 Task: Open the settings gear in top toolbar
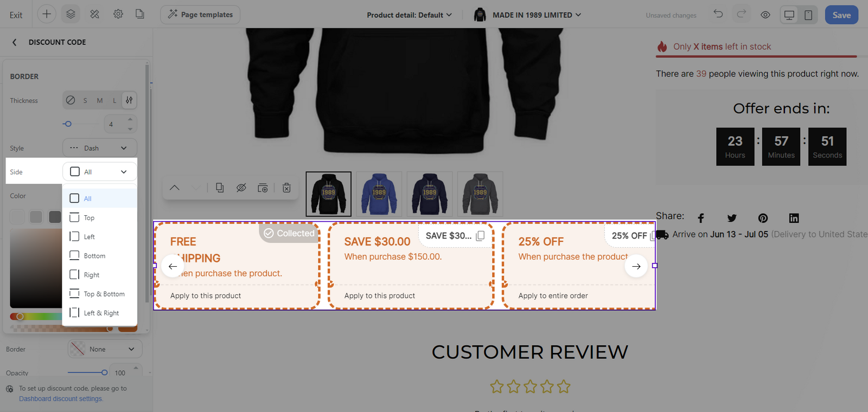pyautogui.click(x=118, y=14)
